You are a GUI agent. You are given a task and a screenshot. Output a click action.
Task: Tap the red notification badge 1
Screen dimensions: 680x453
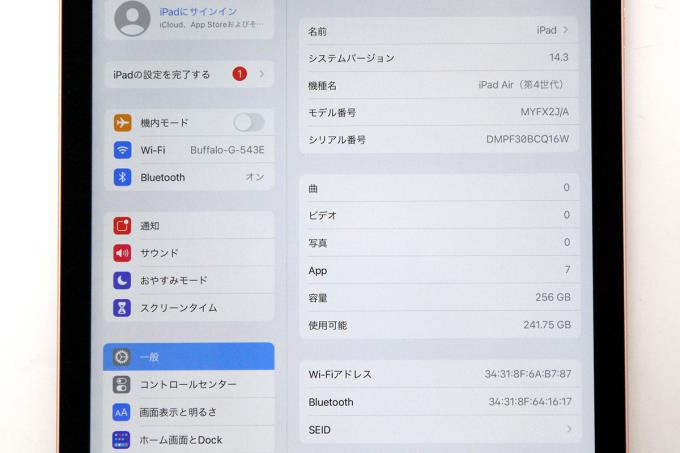coord(239,74)
